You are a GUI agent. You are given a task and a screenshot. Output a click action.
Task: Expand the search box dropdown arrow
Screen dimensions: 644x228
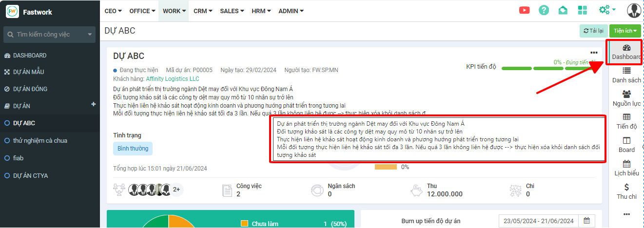(90, 35)
